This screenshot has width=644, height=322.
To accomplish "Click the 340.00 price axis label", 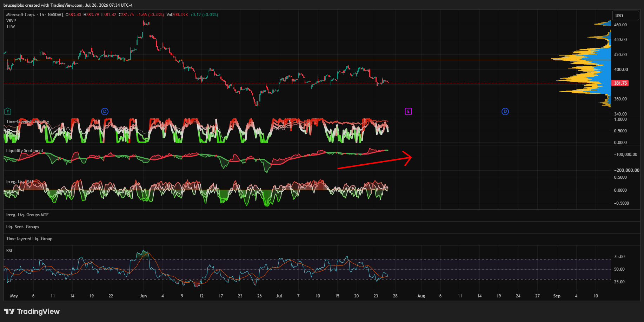I will tap(620, 114).
